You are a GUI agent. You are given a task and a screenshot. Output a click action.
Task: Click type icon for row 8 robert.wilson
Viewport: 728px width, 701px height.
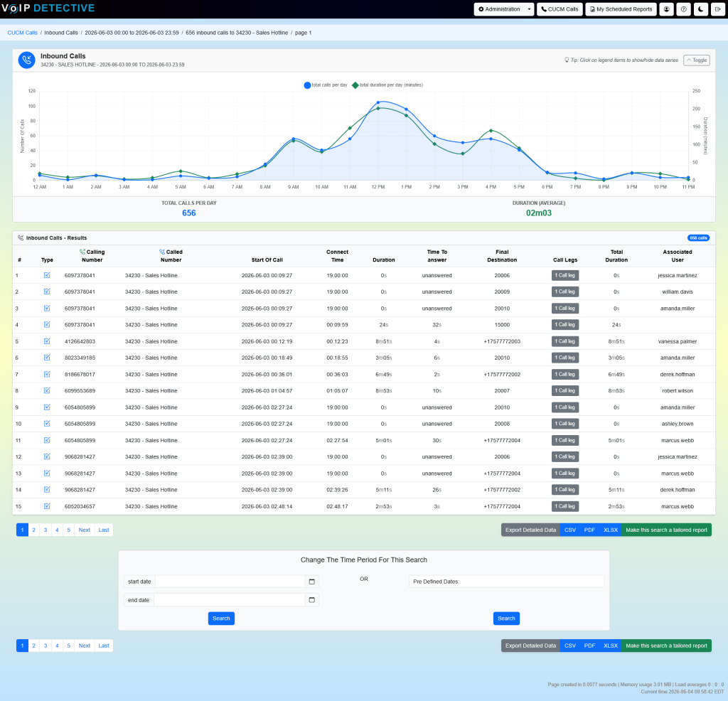point(47,390)
